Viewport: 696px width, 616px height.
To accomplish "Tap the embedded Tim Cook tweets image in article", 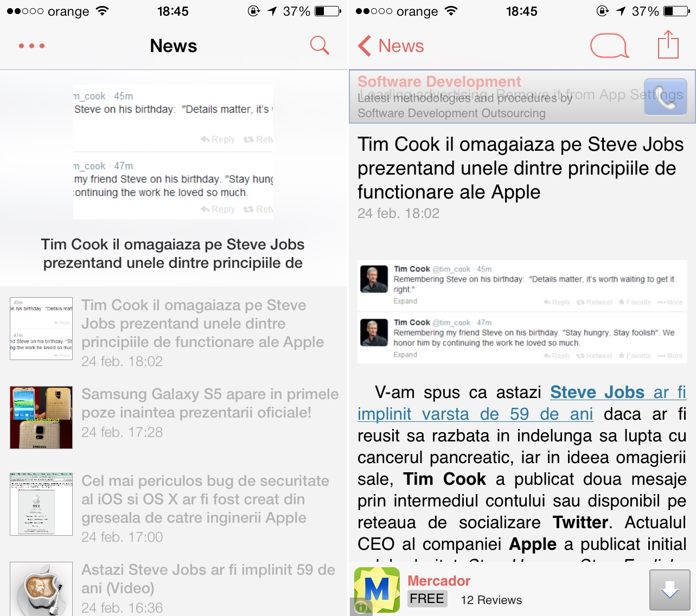I will [522, 312].
